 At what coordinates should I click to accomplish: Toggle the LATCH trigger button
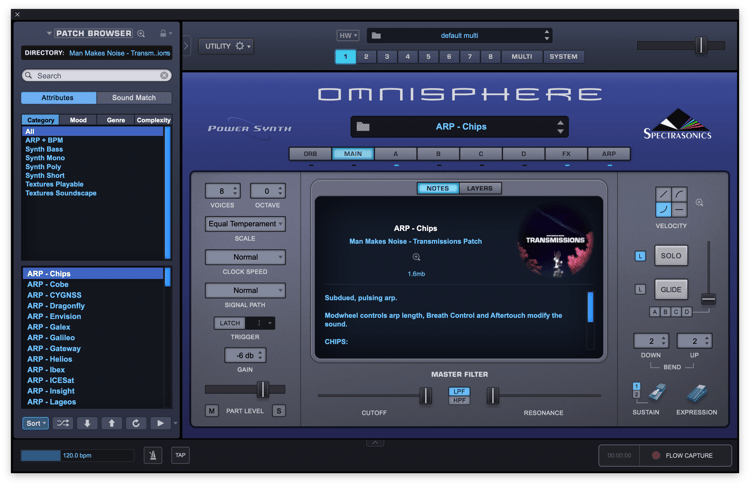click(x=230, y=323)
